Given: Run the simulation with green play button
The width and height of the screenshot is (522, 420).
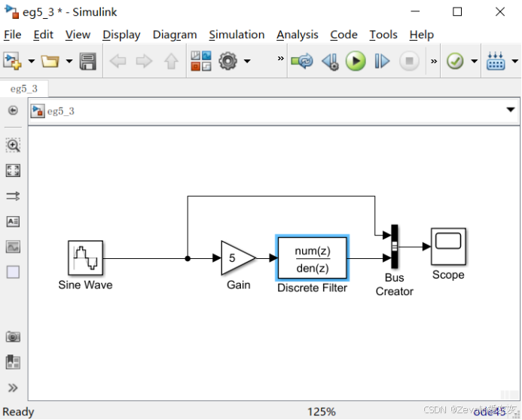Looking at the screenshot, I should point(356,61).
